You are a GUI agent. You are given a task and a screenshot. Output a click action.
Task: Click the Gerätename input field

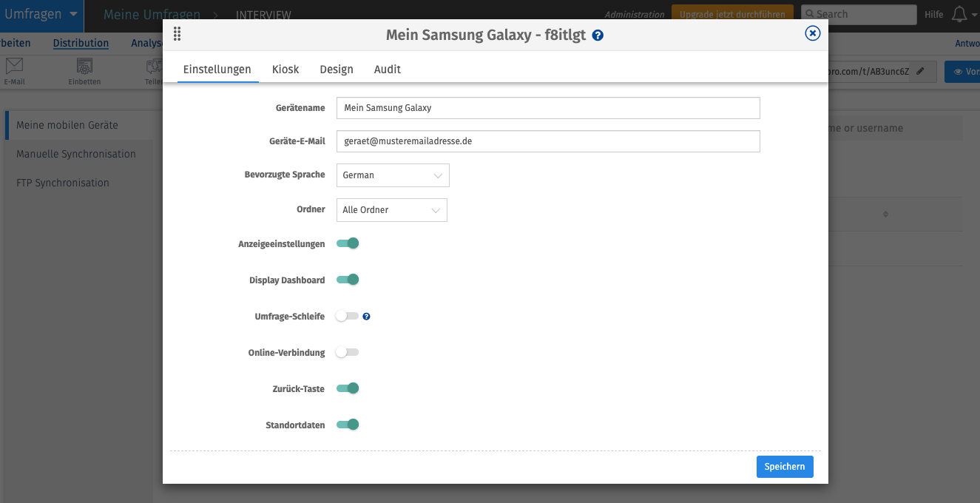coord(548,108)
